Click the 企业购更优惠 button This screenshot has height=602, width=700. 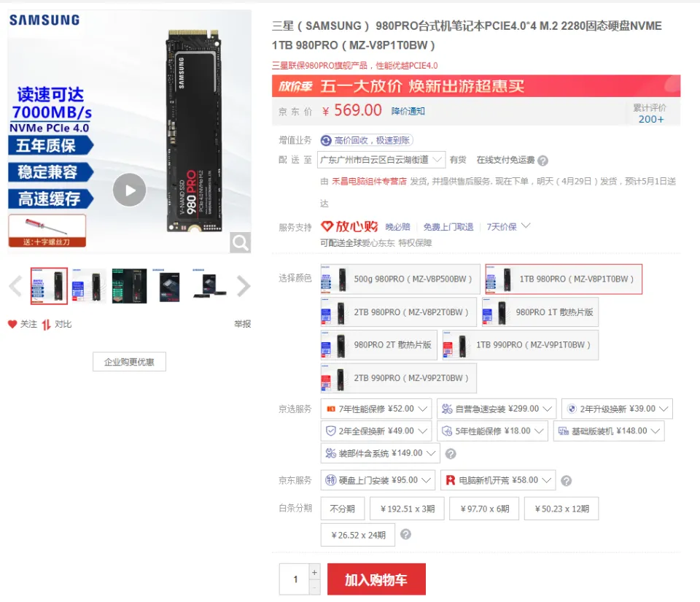(129, 362)
